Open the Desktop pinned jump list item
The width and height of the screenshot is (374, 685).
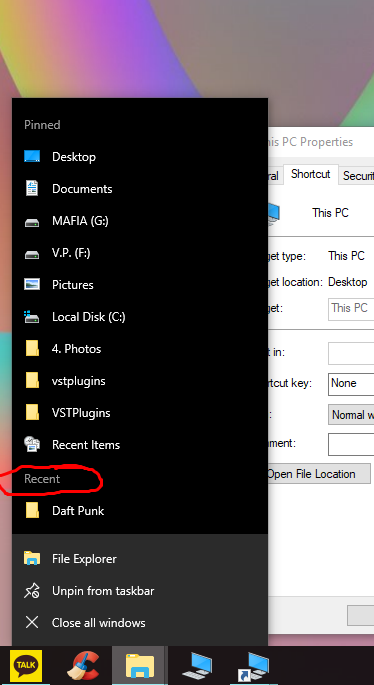pyautogui.click(x=140, y=157)
